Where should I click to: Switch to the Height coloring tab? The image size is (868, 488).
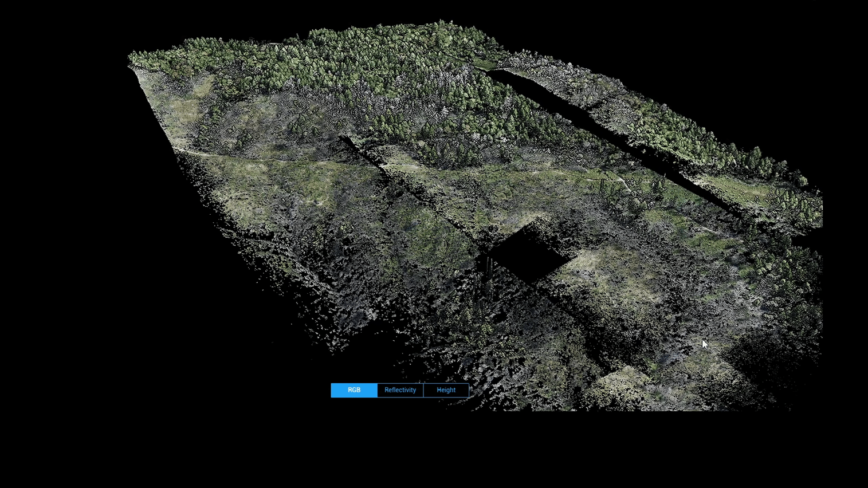pyautogui.click(x=446, y=390)
